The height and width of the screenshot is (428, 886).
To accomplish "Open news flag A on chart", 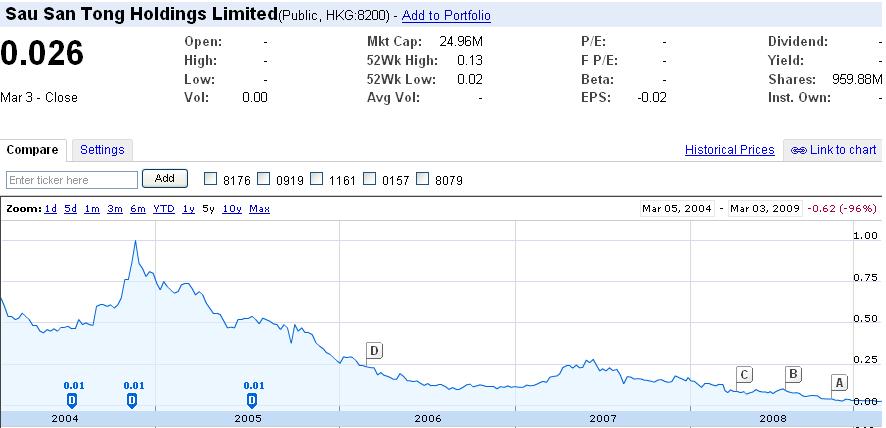I will click(839, 383).
